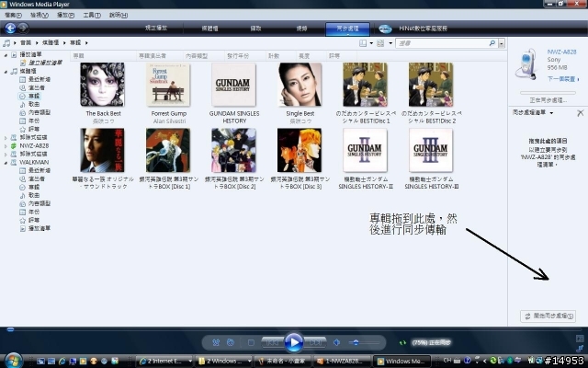This screenshot has width=588, height=368.
Task: Click the HiNet online store logo icon
Action: pyautogui.click(x=385, y=29)
